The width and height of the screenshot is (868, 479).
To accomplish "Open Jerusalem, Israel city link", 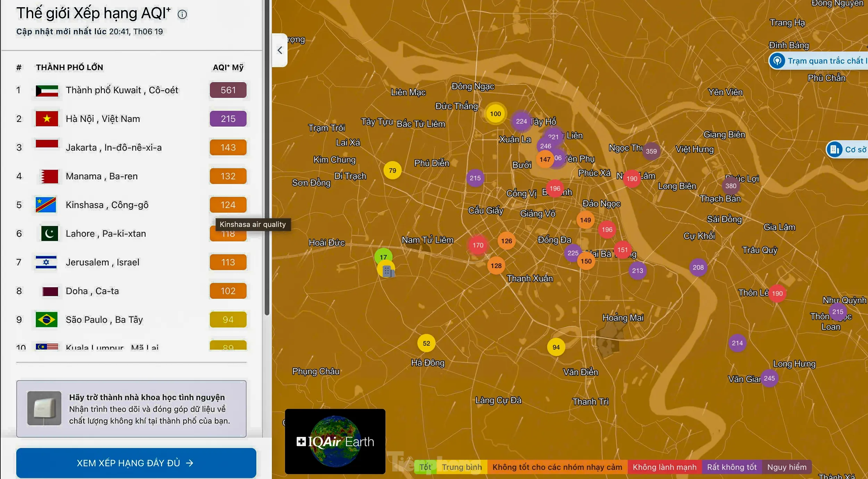I will pos(103,262).
